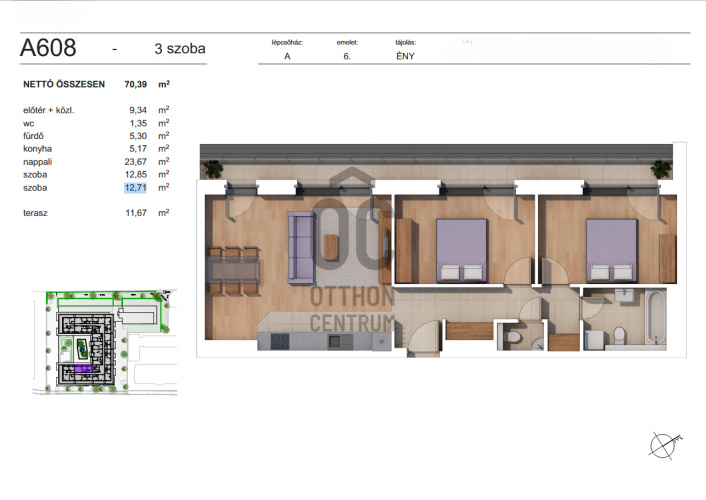Image resolution: width=706 pixels, height=500 pixels.
Task: Click the 'nappali' row label
Action: pyautogui.click(x=37, y=161)
